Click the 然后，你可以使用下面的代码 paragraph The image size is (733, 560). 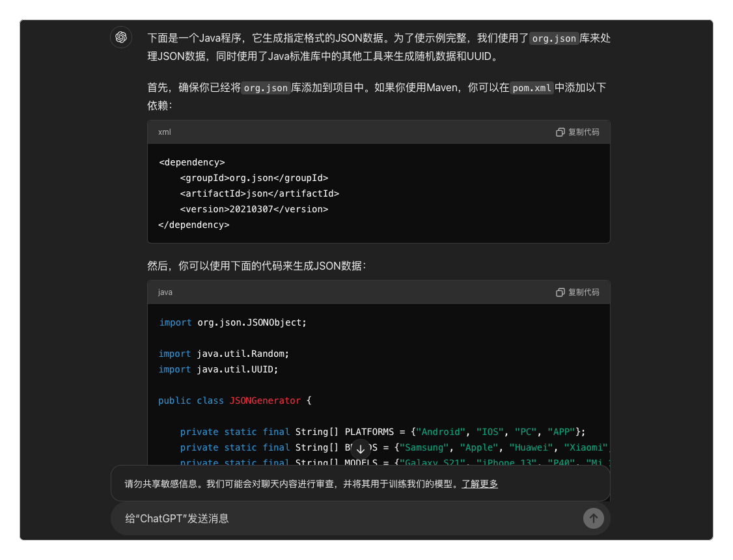256,266
